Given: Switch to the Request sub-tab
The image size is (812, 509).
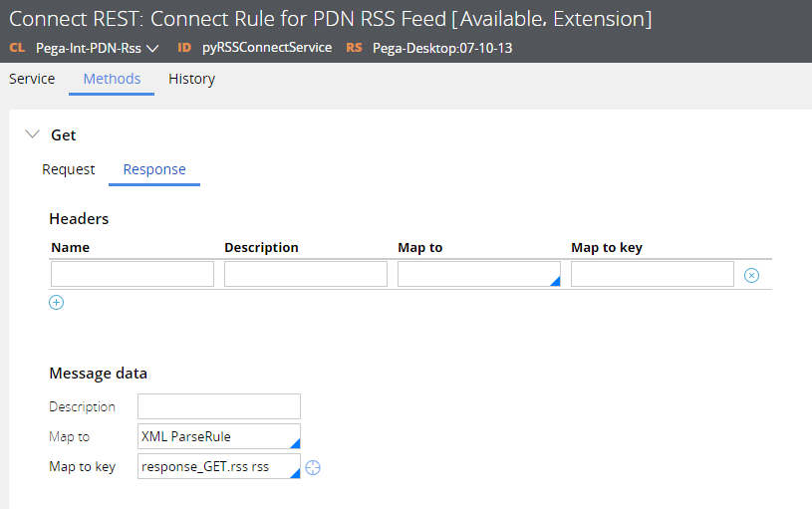Looking at the screenshot, I should click(69, 169).
